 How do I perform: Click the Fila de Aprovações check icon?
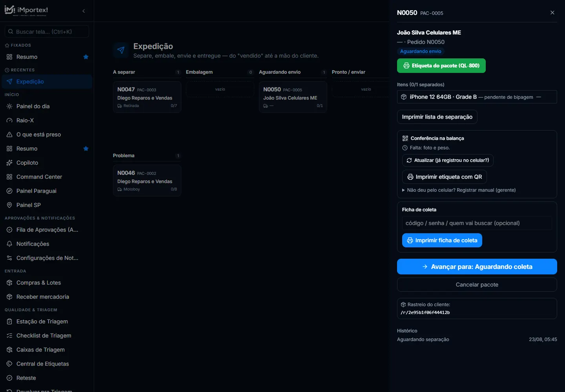(x=9, y=230)
